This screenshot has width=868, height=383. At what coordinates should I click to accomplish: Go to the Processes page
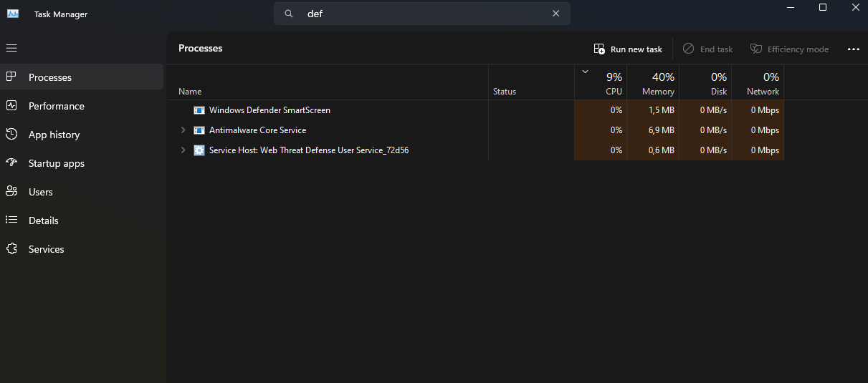[x=82, y=77]
